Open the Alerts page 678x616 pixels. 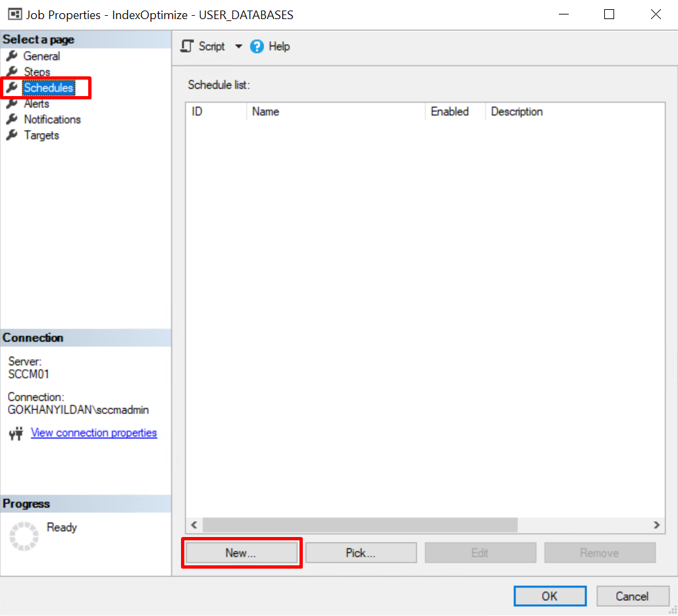pyautogui.click(x=36, y=104)
